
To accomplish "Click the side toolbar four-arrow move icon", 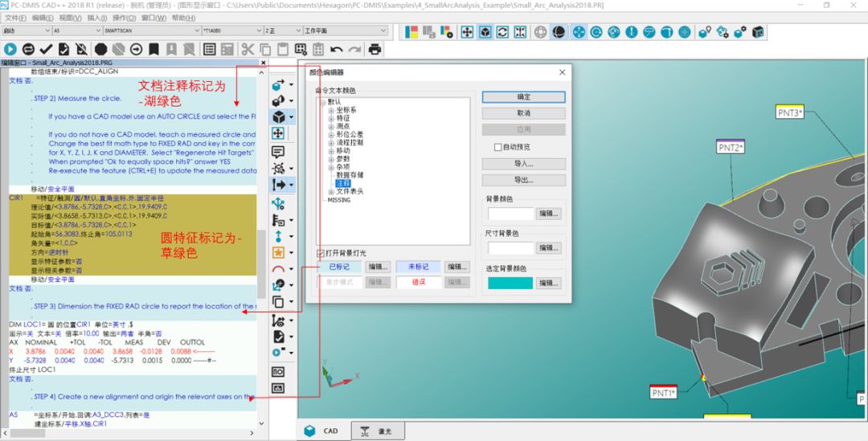I will pyautogui.click(x=278, y=133).
